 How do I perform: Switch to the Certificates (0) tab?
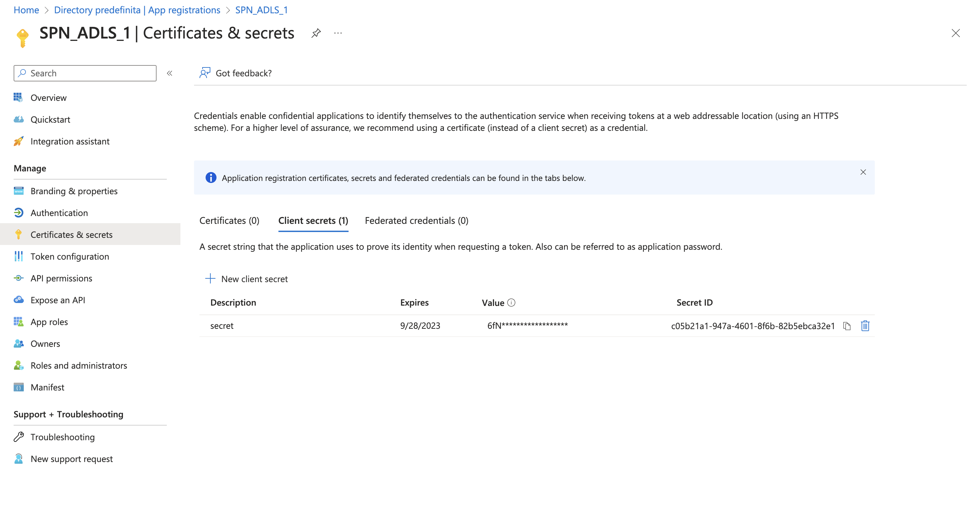click(x=229, y=220)
